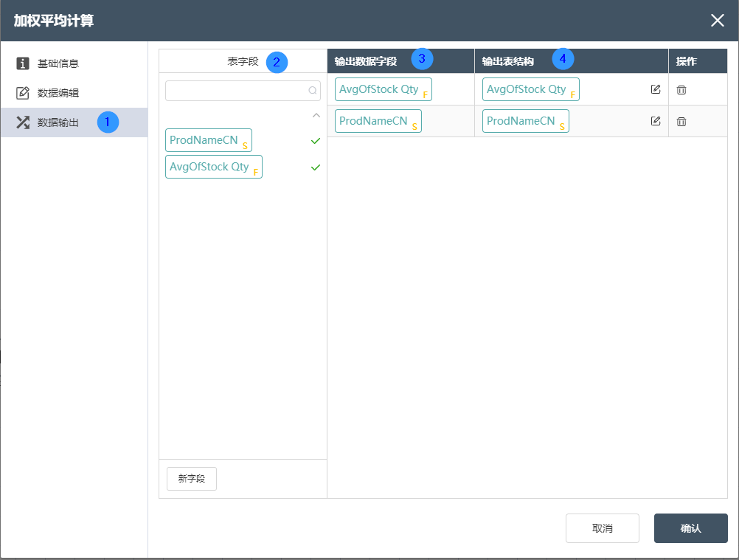Image resolution: width=739 pixels, height=560 pixels.
Task: Click the search field under 表字段
Action: [243, 91]
